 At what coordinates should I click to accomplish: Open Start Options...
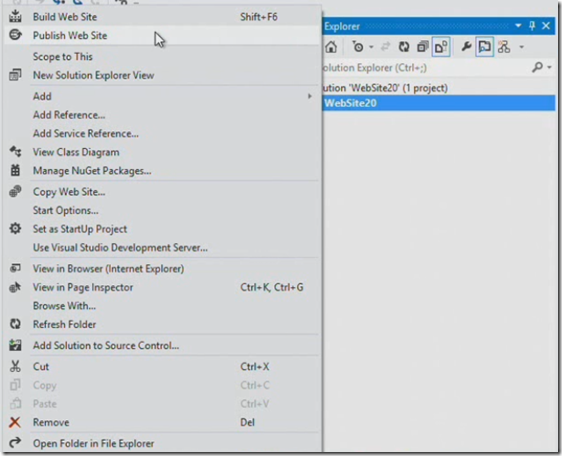pos(161,210)
